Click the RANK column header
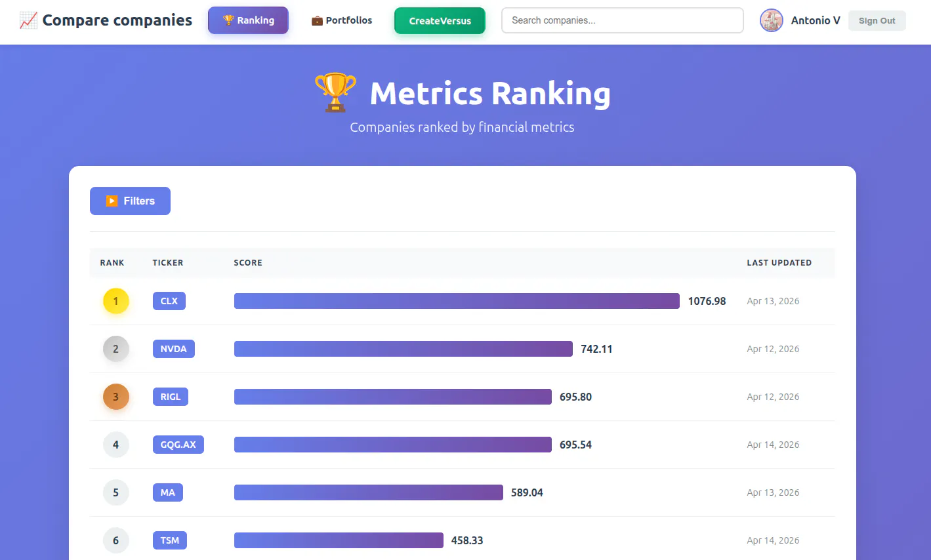 coord(112,262)
